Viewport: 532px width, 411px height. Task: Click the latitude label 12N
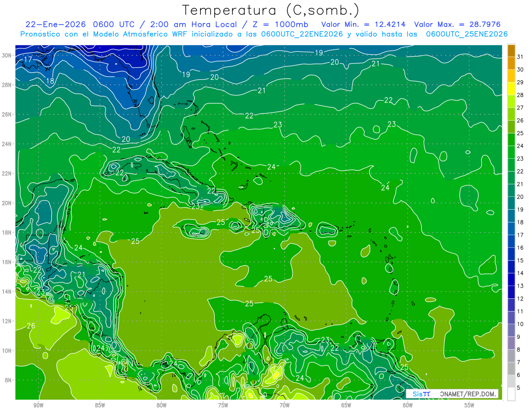pyautogui.click(x=7, y=321)
